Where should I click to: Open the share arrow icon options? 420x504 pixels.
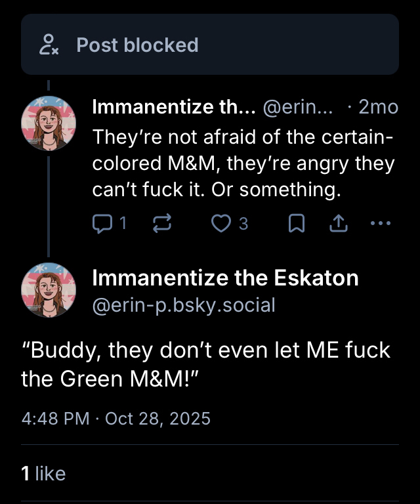pyautogui.click(x=337, y=224)
